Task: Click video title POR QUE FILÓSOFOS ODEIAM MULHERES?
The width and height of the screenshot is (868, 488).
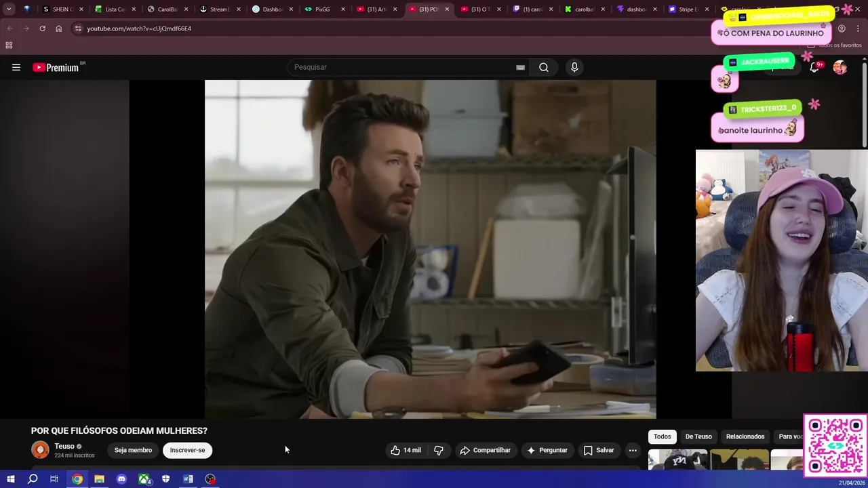Action: [119, 430]
